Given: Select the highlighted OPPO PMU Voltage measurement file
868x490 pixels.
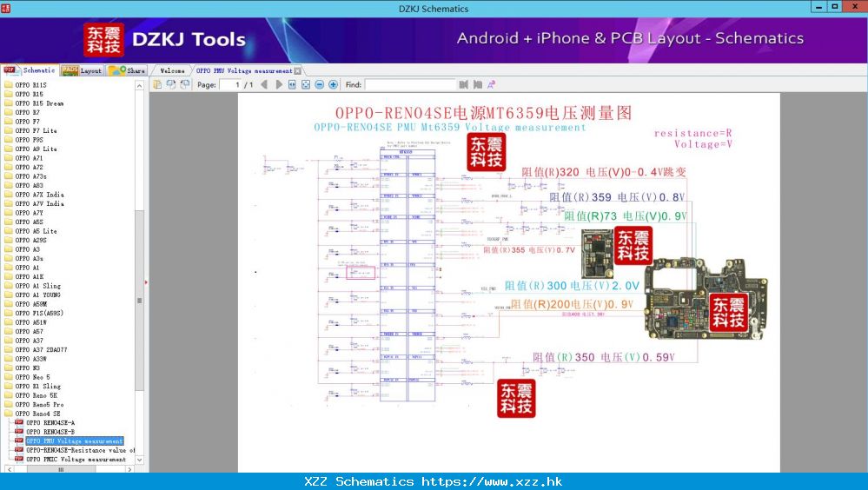Looking at the screenshot, I should click(74, 440).
